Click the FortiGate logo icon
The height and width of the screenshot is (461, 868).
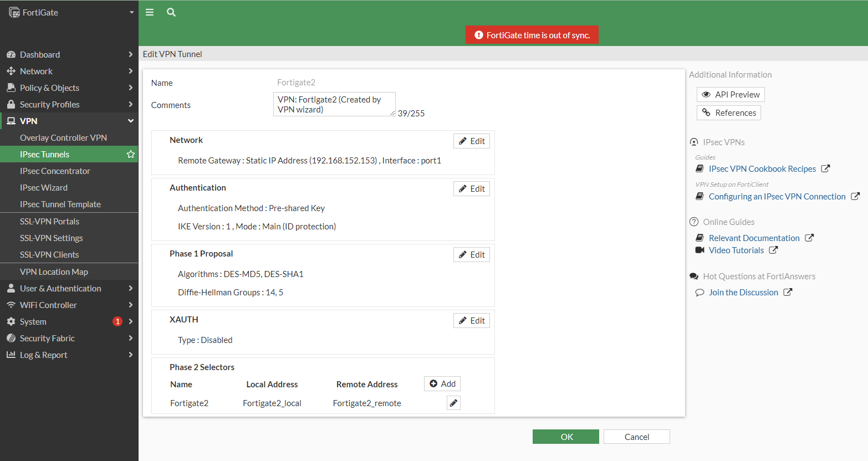coord(14,12)
